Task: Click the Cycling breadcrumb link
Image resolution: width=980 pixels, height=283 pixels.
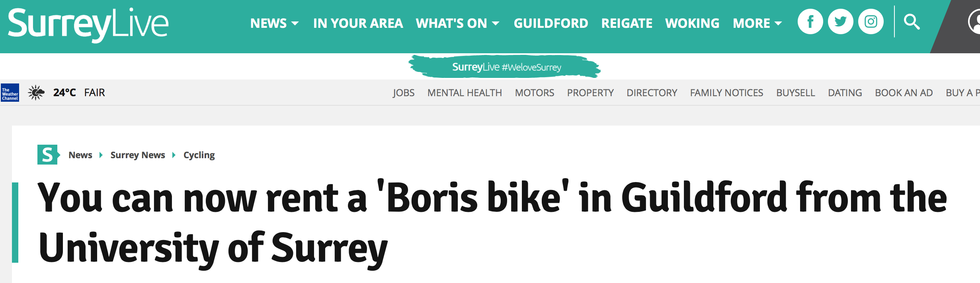Action: click(199, 155)
